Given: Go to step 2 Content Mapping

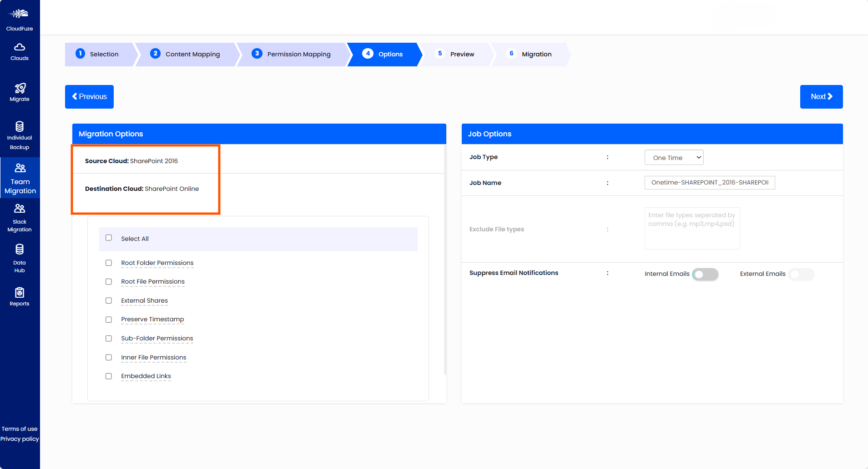Looking at the screenshot, I should point(187,54).
